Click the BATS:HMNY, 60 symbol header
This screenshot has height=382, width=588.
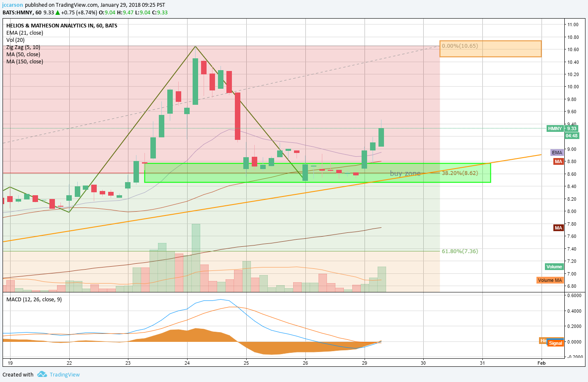click(x=22, y=12)
